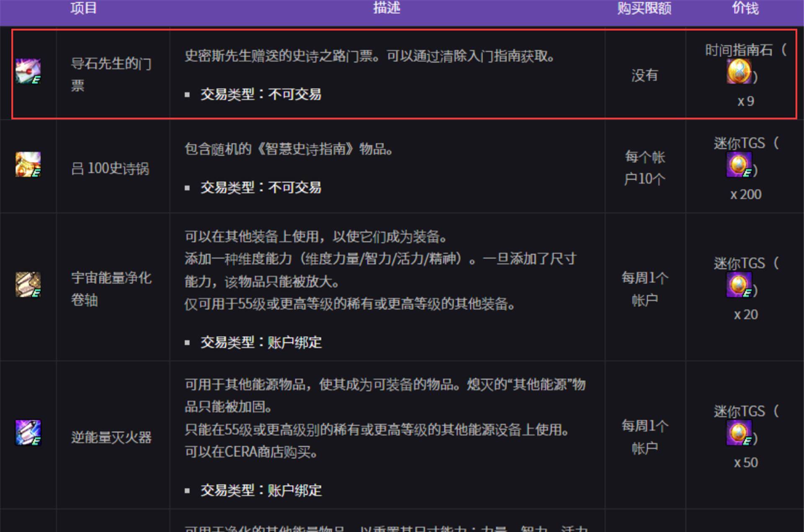804x532 pixels.
Task: Click the line 添加一种维度能力
Action: (x=380, y=259)
